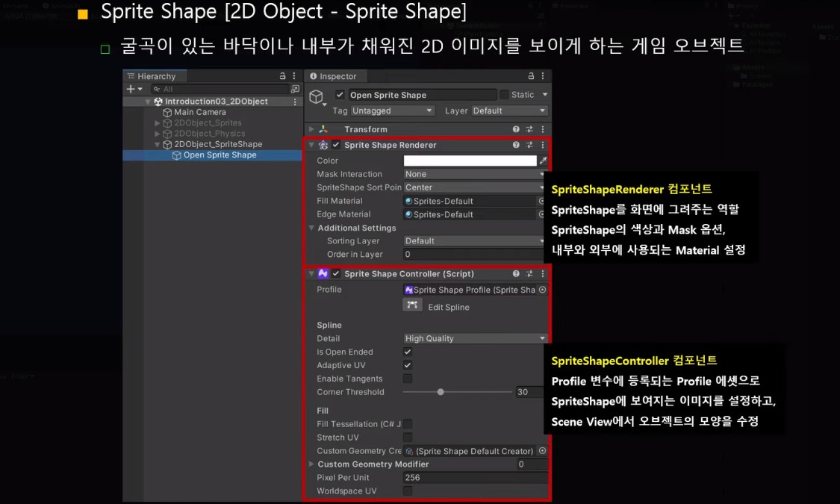The height and width of the screenshot is (504, 840).
Task: Click the Order in Layer field
Action: tap(474, 255)
